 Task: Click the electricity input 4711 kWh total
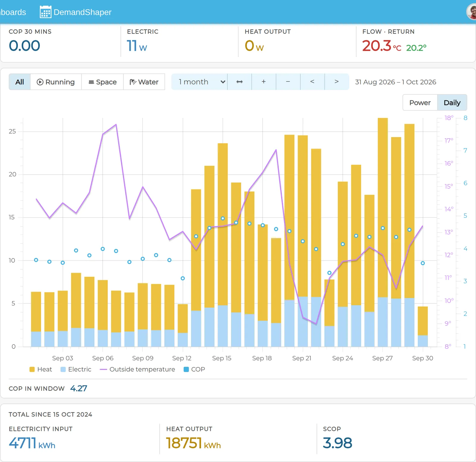coord(32,443)
